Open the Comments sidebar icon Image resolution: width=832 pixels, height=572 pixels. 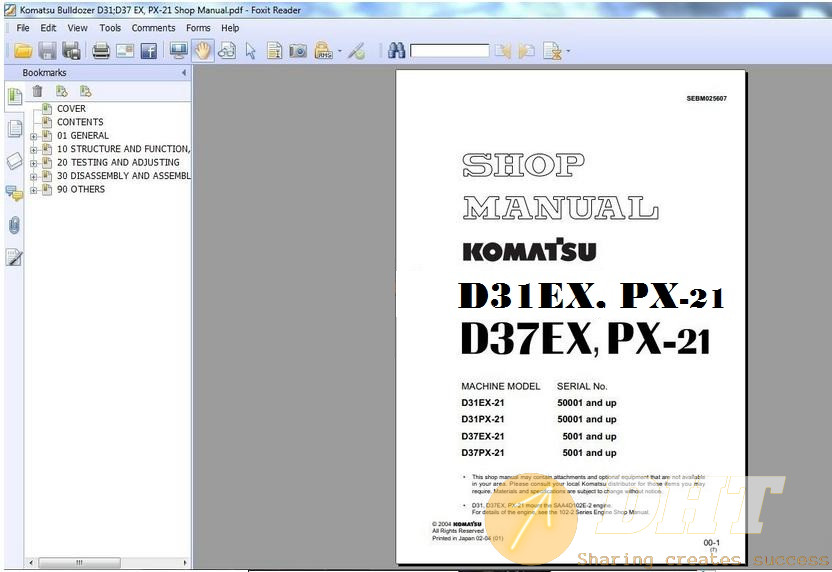[x=14, y=193]
